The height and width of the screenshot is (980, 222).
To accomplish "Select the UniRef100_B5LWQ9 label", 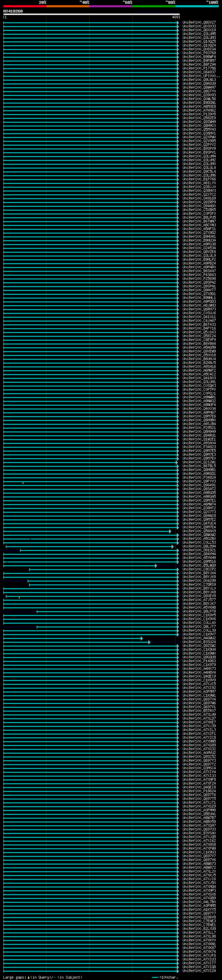I will point(199,565).
